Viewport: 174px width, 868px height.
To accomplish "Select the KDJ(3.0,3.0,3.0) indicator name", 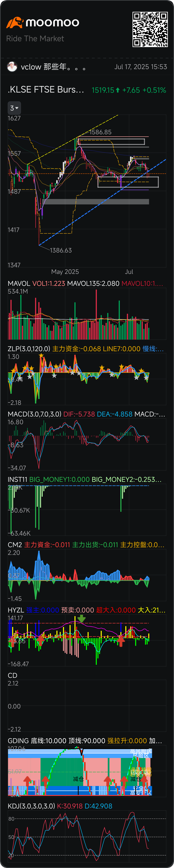I will pos(31,806).
